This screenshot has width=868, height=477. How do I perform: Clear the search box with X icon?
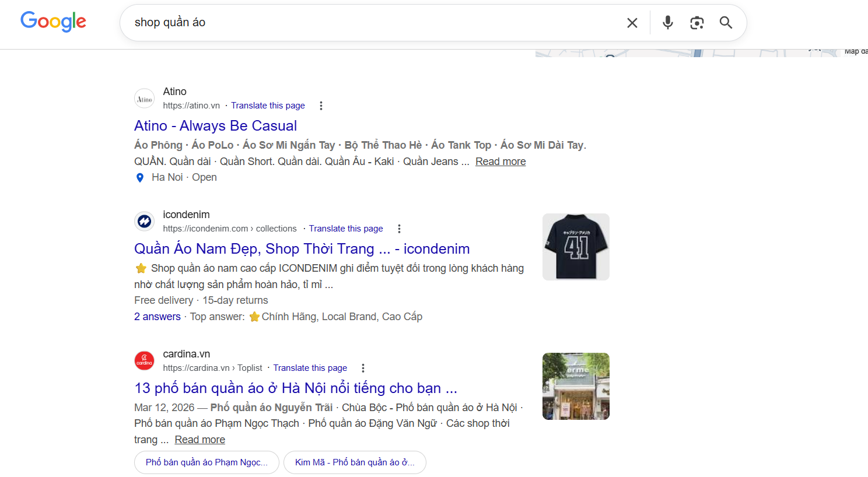632,23
